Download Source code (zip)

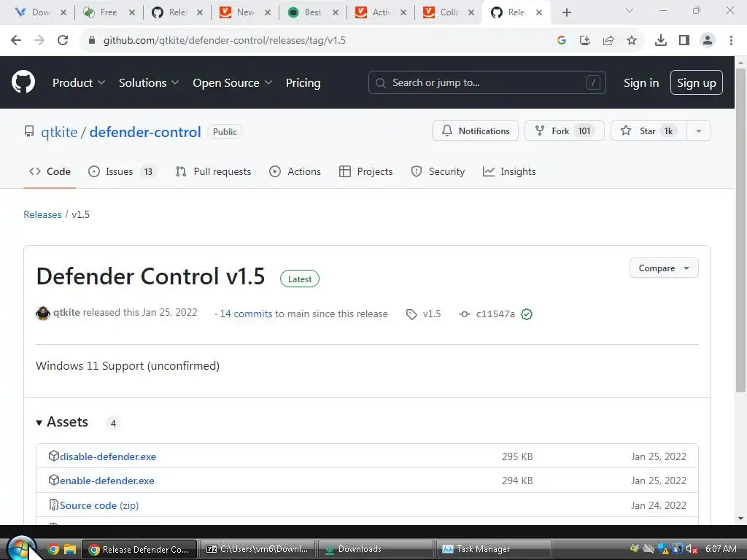(x=99, y=505)
